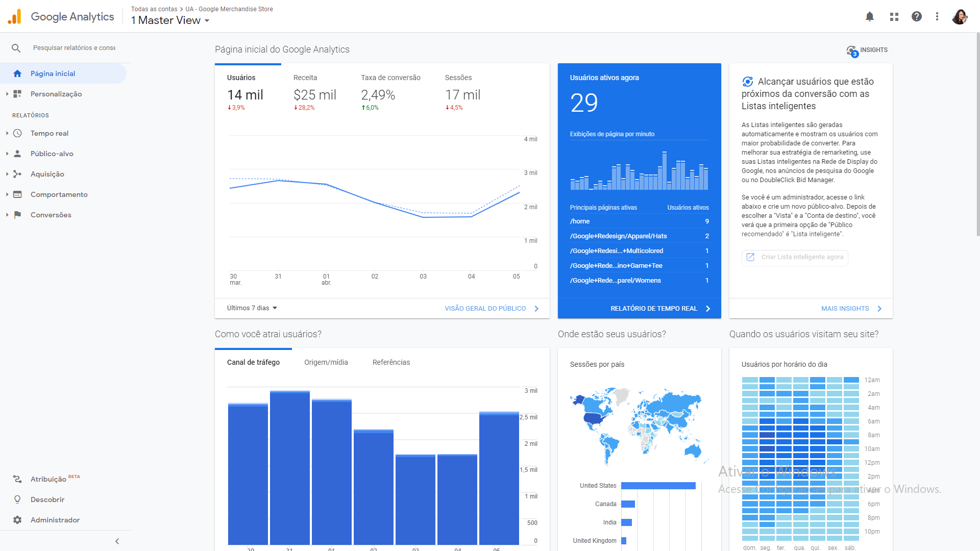
Task: Click the Público-alvo person icon
Action: coord(17,154)
